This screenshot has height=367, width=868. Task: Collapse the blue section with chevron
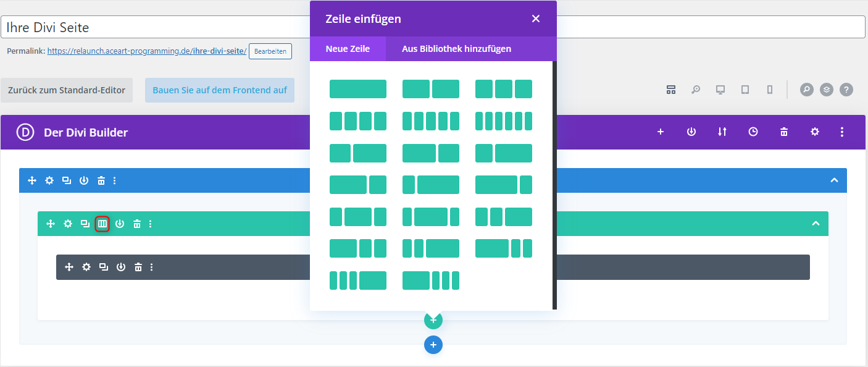[x=834, y=180]
